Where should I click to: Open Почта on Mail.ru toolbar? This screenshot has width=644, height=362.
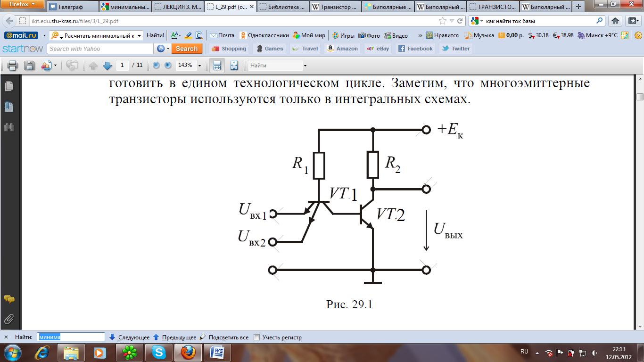coord(222,35)
